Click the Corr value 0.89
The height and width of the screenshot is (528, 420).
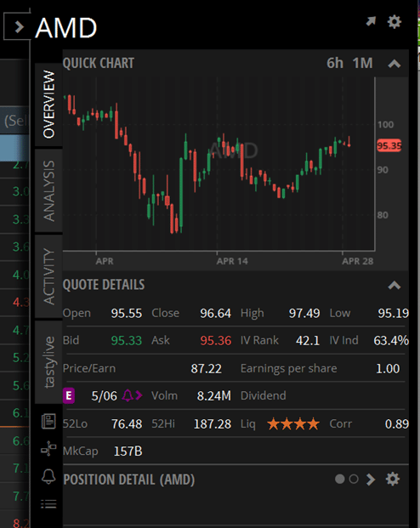point(397,424)
